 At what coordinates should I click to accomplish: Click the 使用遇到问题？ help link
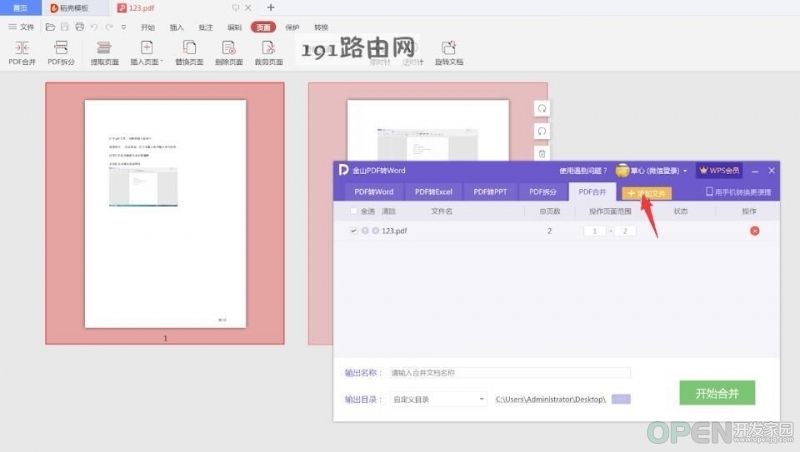[583, 171]
